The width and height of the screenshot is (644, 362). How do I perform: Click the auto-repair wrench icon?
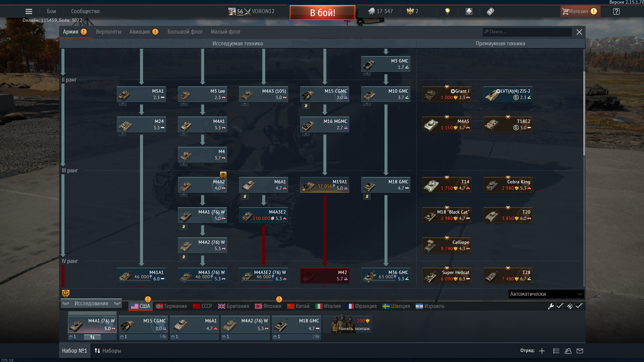point(551,306)
